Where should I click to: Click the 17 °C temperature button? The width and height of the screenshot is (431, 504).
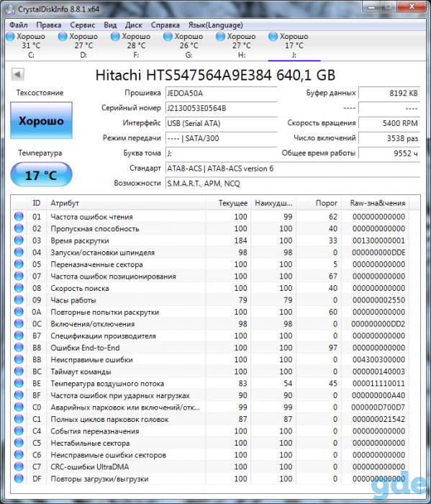coord(41,175)
